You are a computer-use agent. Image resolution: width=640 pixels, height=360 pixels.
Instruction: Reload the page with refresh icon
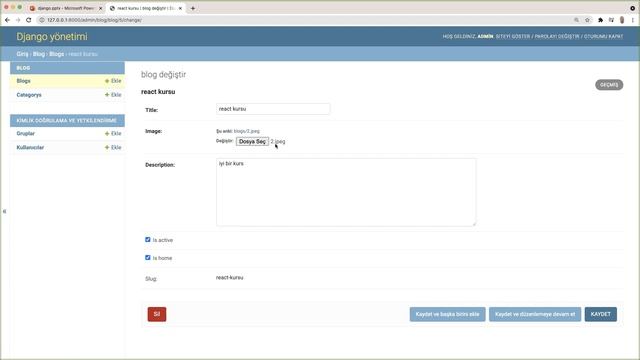29,20
